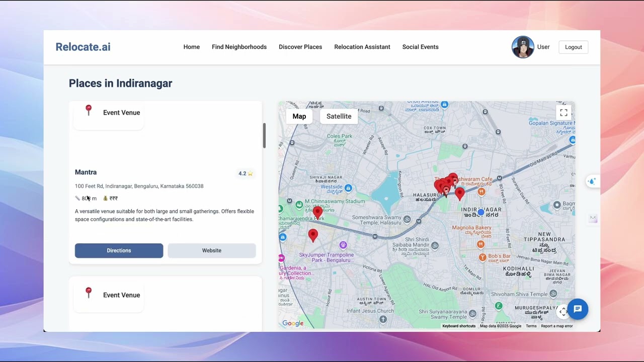The image size is (644, 362).
Task: Click the Shri Suryanaarayana Swamy Temple icon
Action: point(472,314)
